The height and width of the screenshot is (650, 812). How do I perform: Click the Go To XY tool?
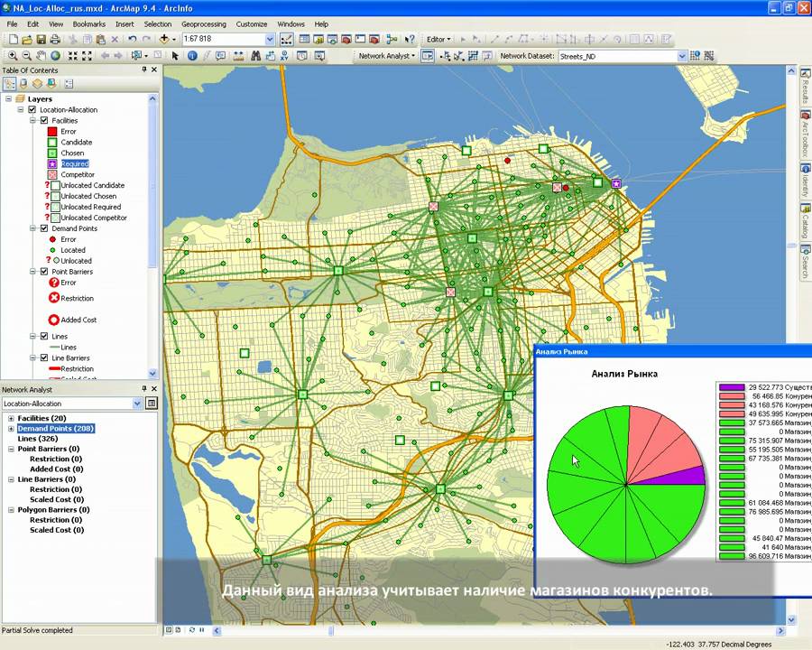point(284,55)
